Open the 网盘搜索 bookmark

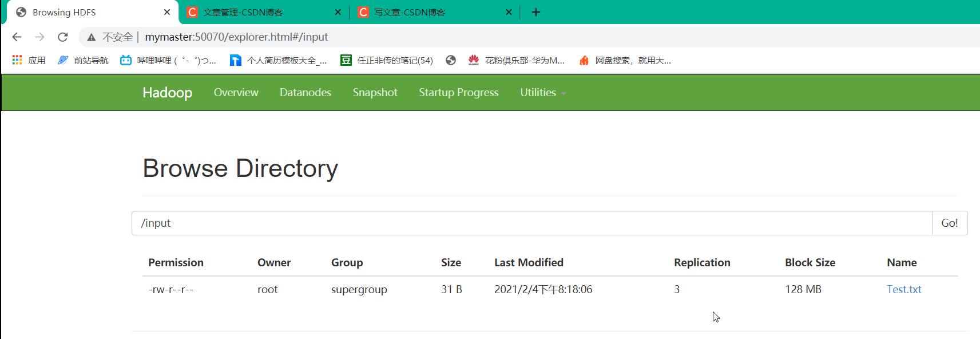tap(625, 60)
